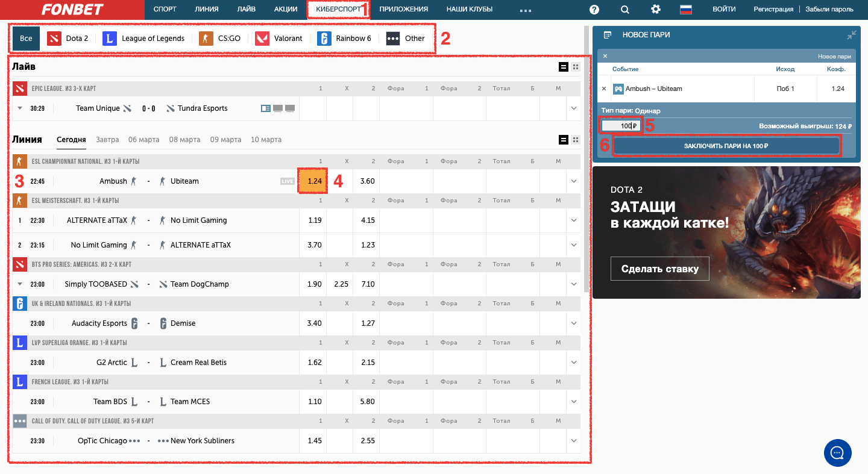Click the dots icon on Call of Duty League header

coord(19,421)
